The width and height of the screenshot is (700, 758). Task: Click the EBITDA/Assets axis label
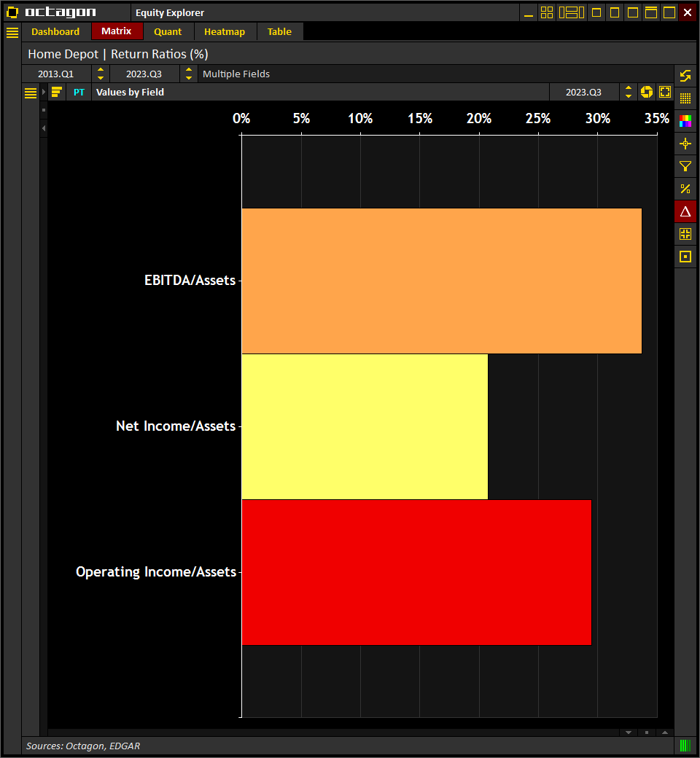click(x=190, y=281)
